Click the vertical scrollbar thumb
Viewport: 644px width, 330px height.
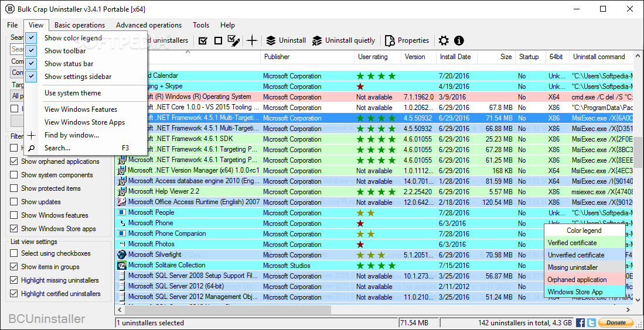[638, 153]
